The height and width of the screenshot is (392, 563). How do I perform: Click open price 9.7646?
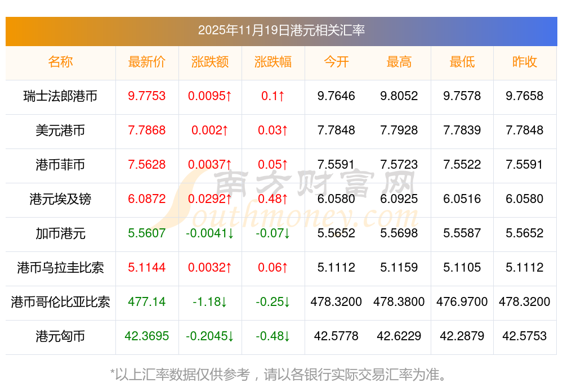tap(336, 96)
